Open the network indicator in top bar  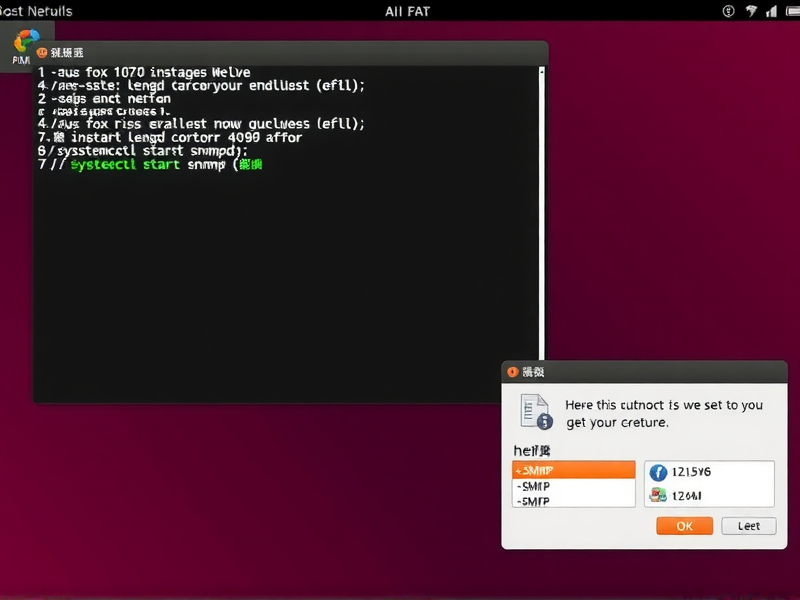[749, 11]
